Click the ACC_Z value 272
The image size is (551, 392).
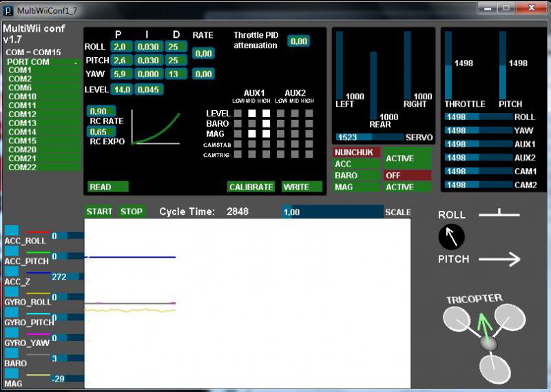[x=59, y=277]
